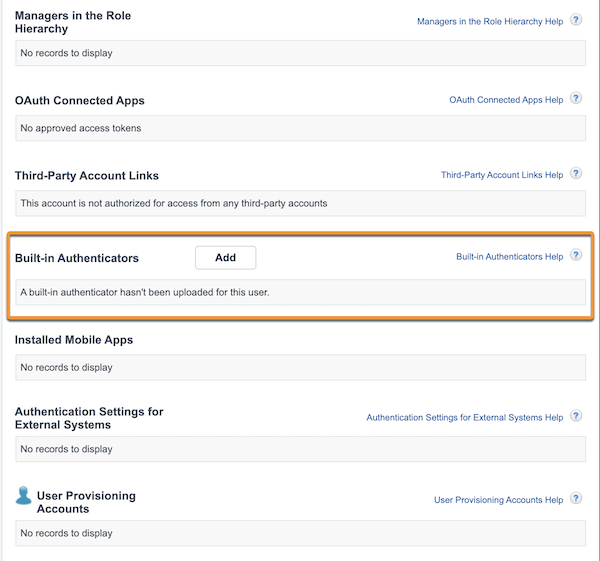
Task: Click the built-in authenticator not uploaded message
Action: [300, 293]
